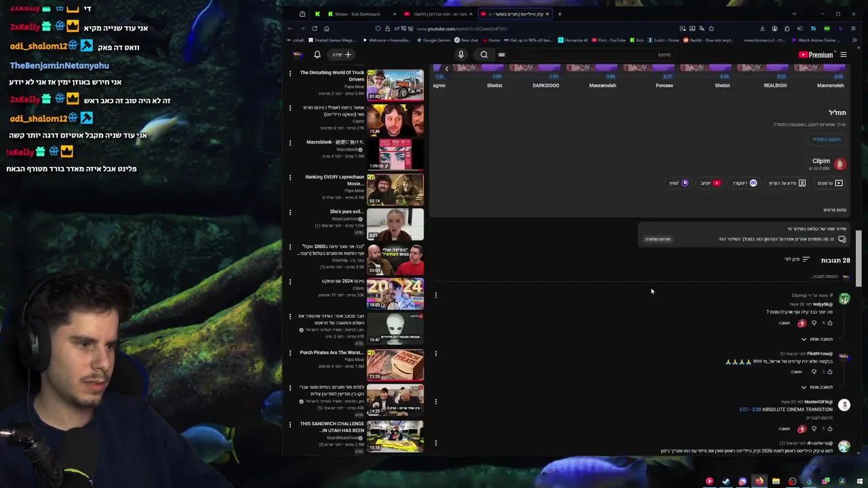Image resolution: width=868 pixels, height=488 pixels.
Task: Click the voice search microphone icon
Action: point(461,54)
